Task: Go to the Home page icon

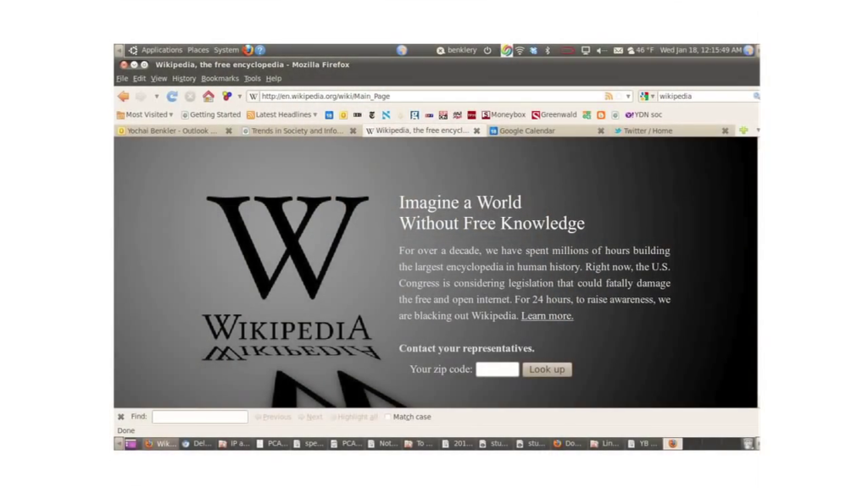Action: [x=209, y=97]
